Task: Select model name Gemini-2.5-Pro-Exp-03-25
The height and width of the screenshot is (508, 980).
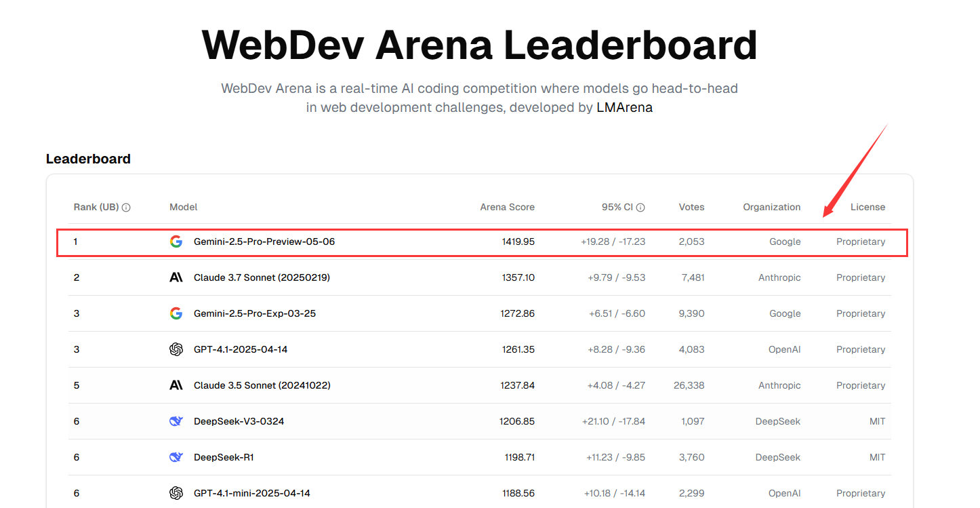Action: tap(255, 313)
